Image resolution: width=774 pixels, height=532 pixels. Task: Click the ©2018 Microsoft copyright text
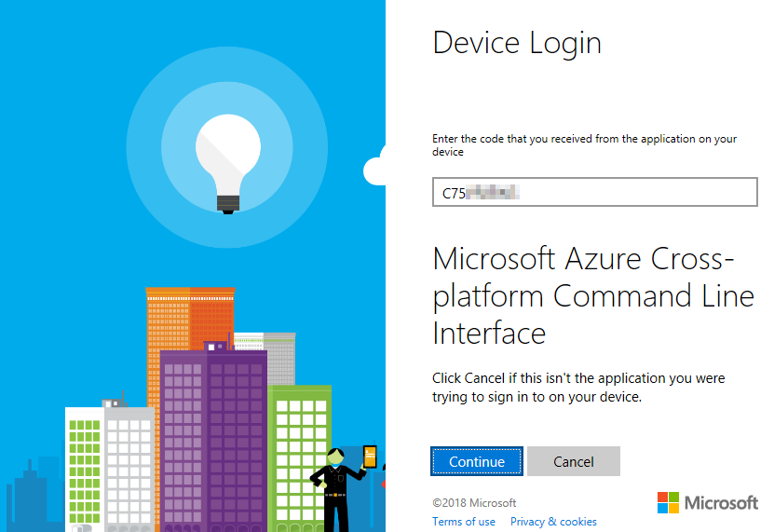click(474, 503)
